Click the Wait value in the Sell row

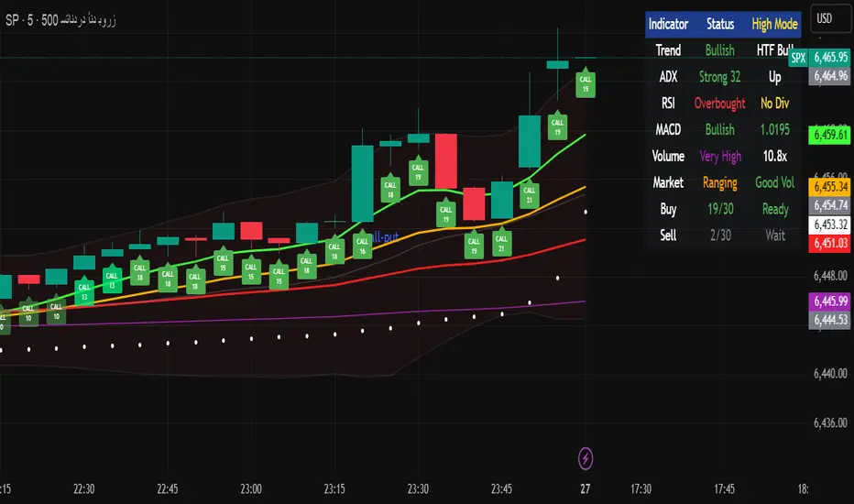775,236
